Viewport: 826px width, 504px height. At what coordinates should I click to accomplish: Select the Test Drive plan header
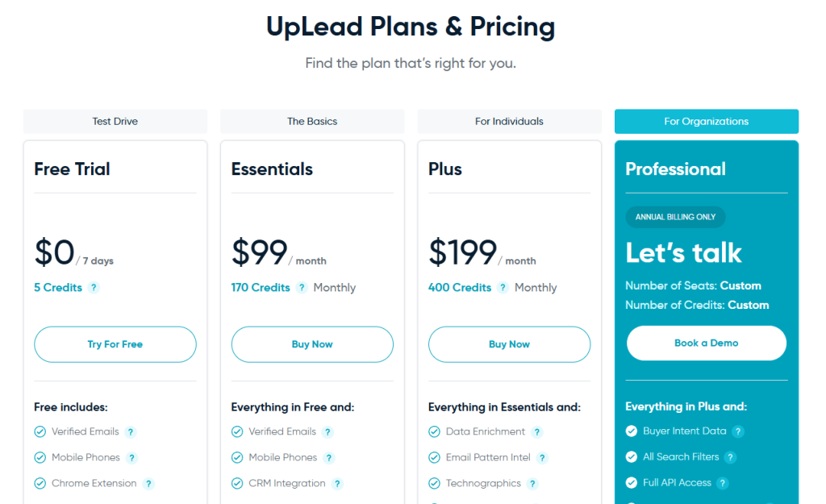(x=115, y=122)
